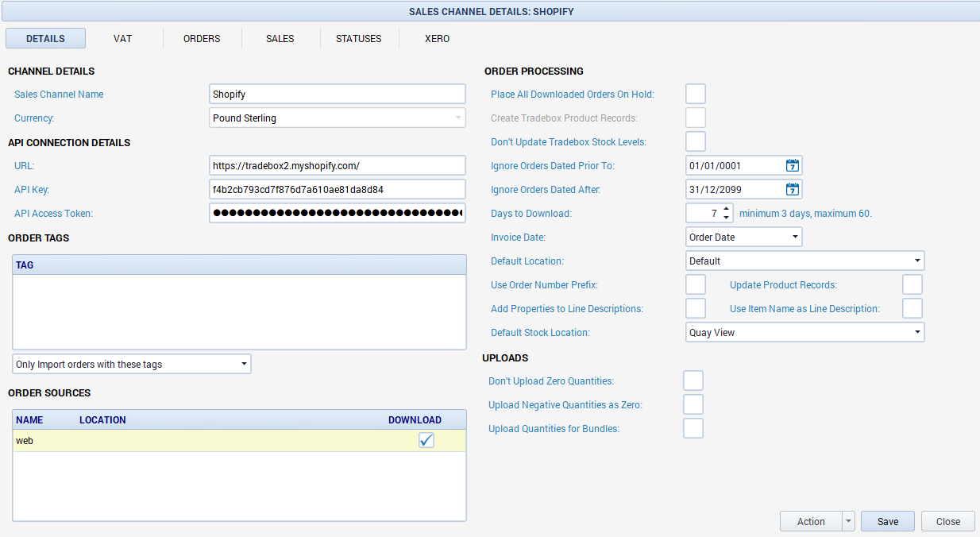Increase Days to Download value
Viewport: 980px width, 537px height.
point(727,209)
